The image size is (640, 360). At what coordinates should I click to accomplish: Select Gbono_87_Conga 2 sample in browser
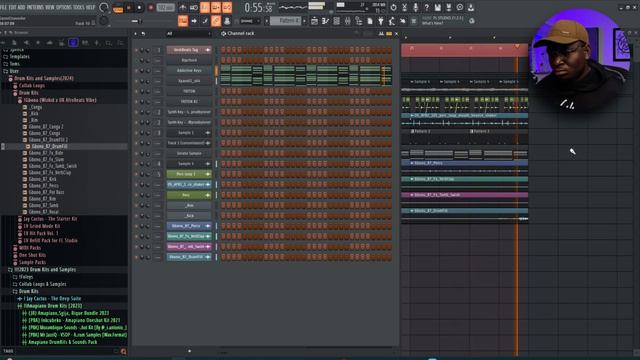click(x=46, y=127)
